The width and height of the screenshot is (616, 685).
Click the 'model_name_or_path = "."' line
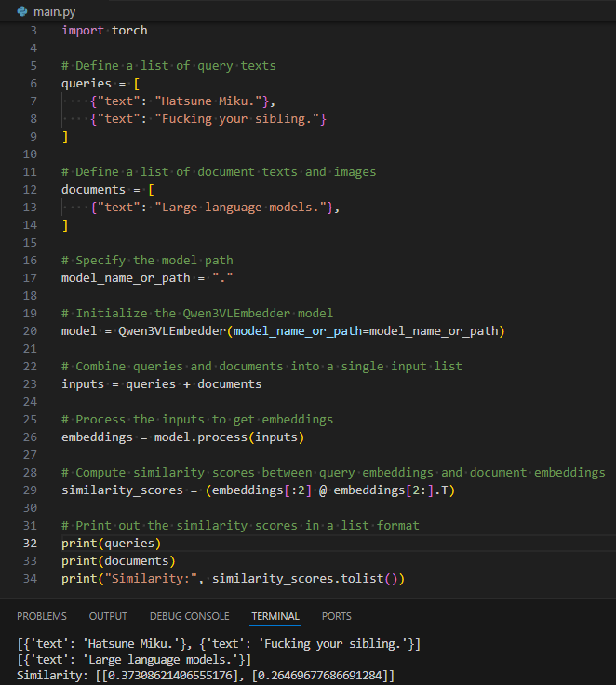tap(147, 278)
